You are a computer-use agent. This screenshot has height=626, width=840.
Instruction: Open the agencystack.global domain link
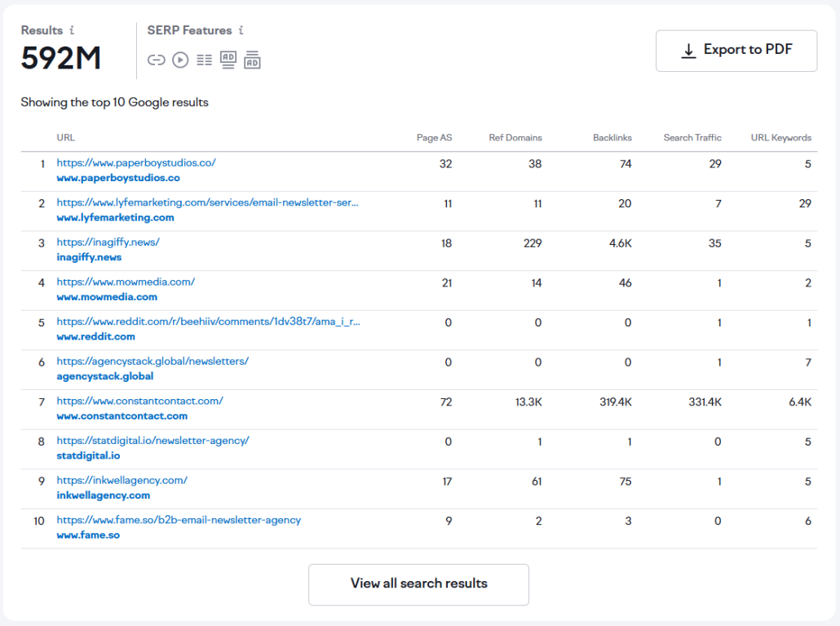click(x=105, y=376)
